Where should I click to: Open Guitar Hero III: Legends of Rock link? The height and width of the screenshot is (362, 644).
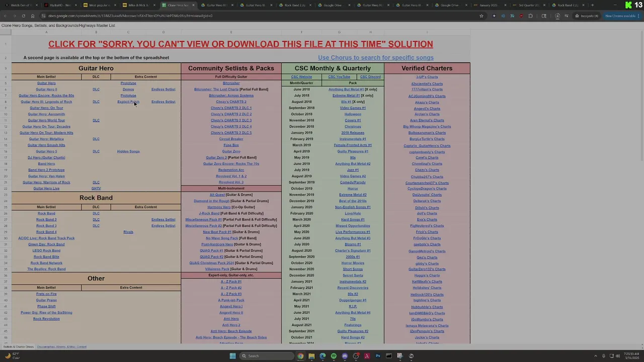point(46,102)
